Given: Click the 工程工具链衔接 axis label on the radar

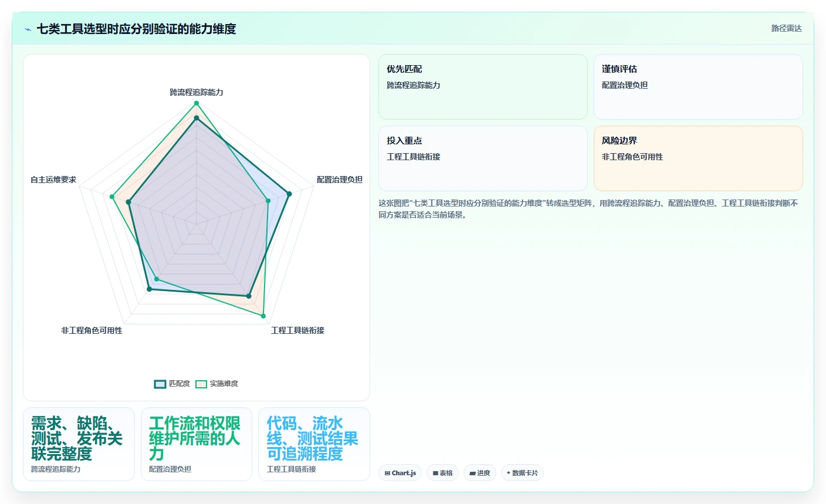Looking at the screenshot, I should tap(297, 330).
